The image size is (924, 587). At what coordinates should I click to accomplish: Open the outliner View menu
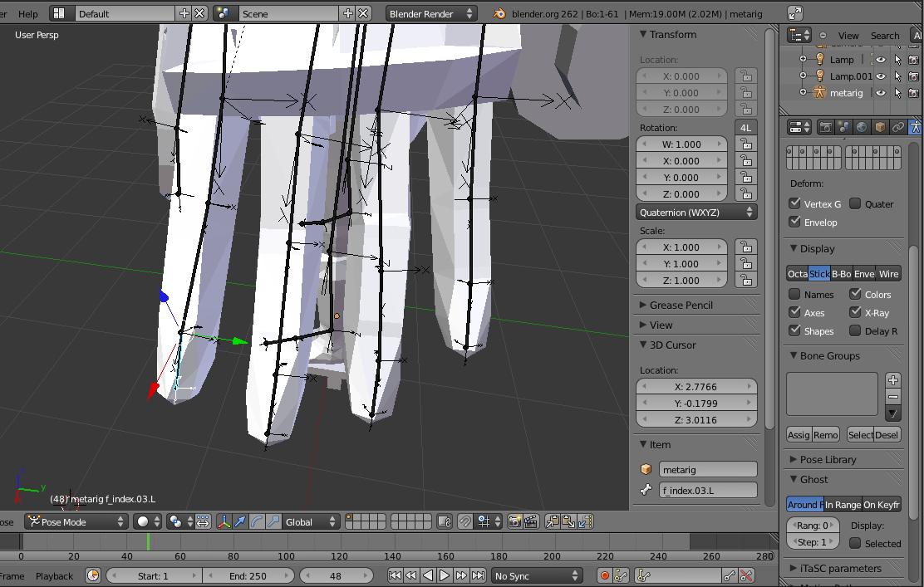848,36
